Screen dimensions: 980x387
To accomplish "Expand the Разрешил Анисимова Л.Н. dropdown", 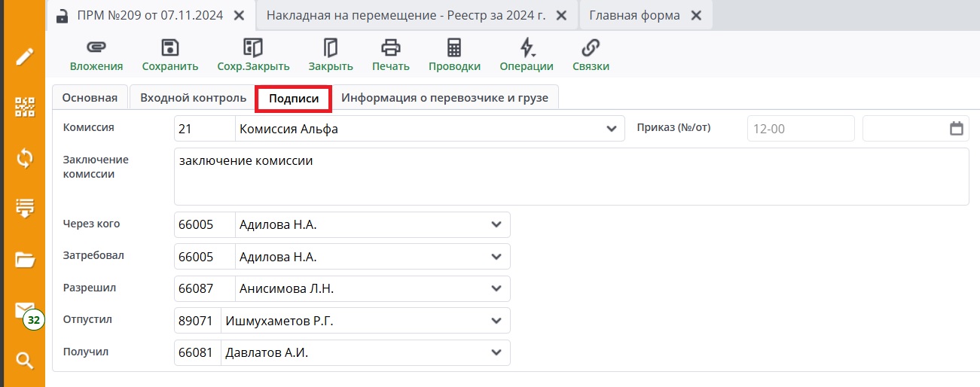I will [x=496, y=288].
